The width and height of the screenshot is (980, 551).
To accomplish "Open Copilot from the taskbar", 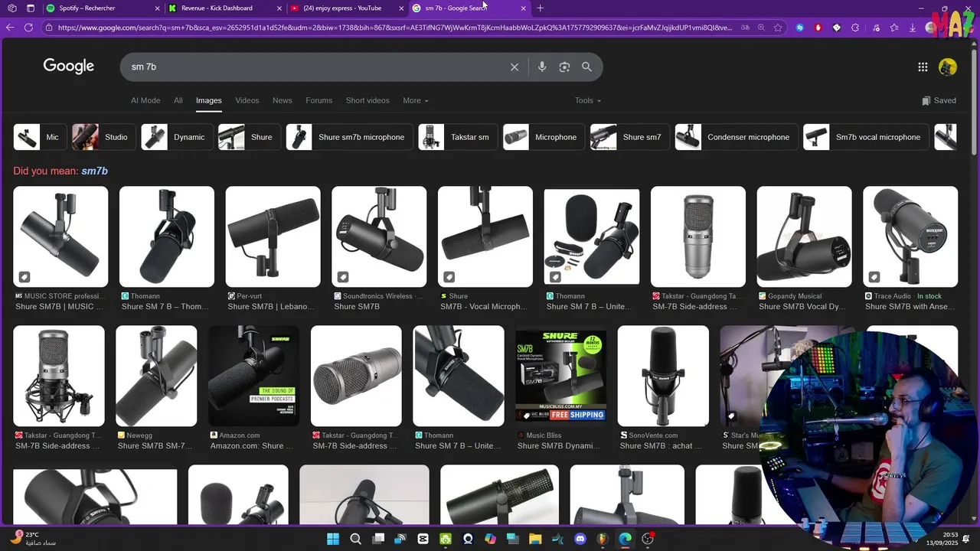I will click(491, 539).
